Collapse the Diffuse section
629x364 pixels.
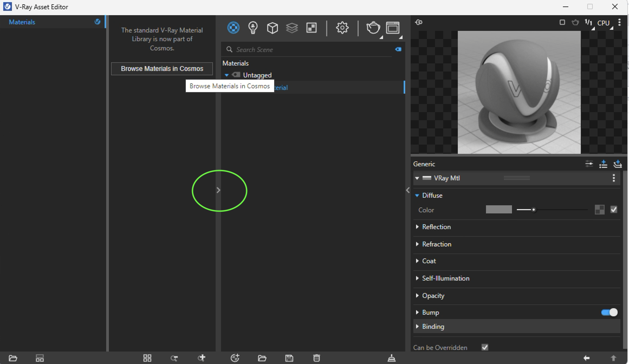point(417,195)
